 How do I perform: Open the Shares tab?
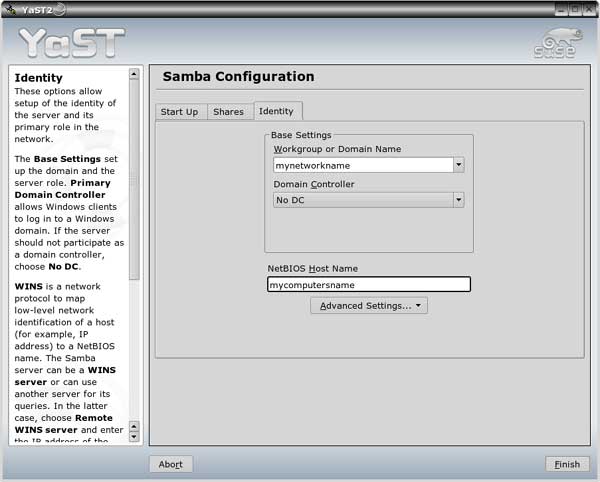pos(228,112)
